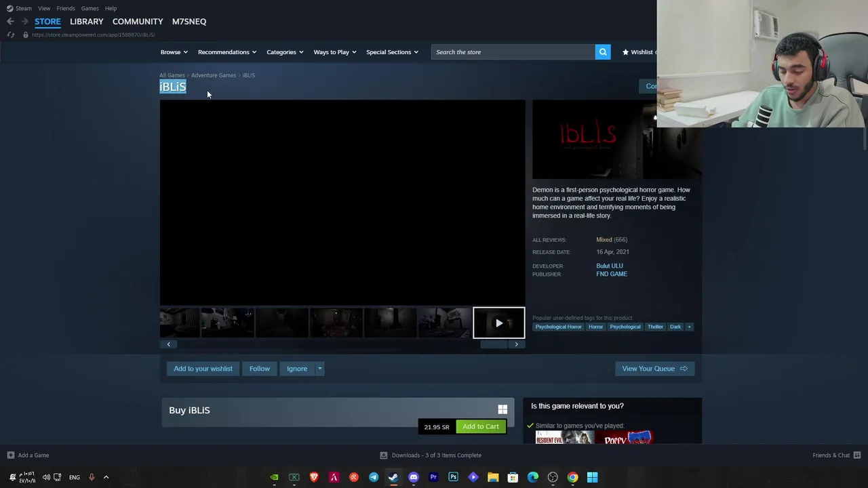Click Adventure Games breadcrumb link

point(214,75)
